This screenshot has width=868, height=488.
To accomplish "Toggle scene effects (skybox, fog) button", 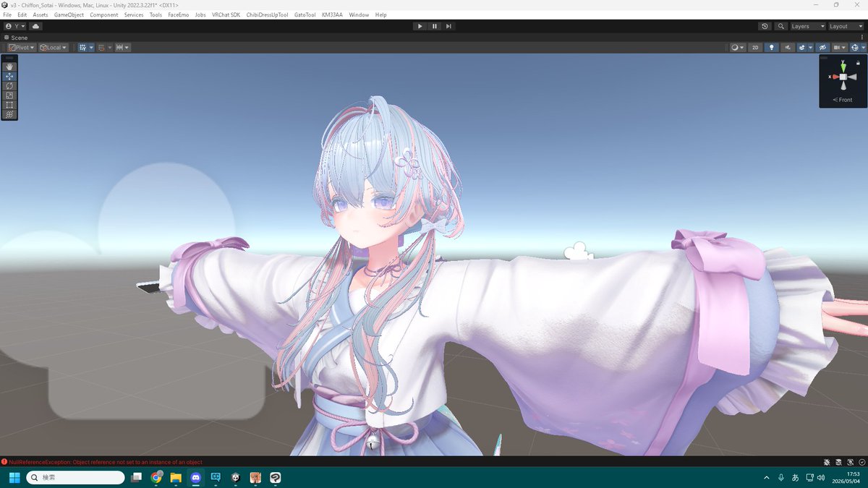I will click(802, 47).
